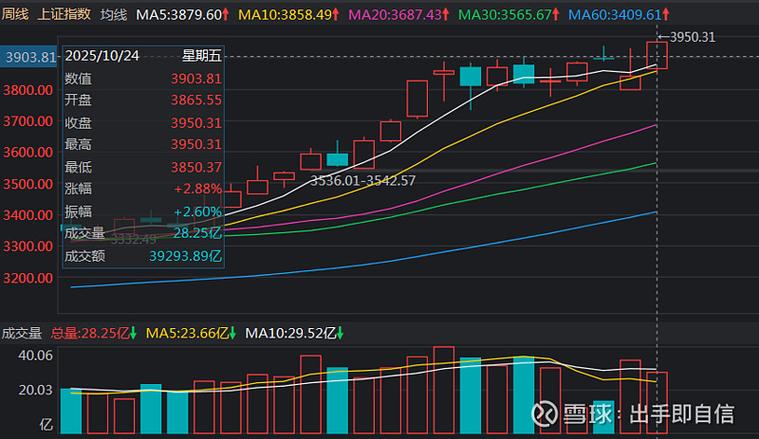
Task: Click the MA60 blue indicator value
Action: [x=614, y=15]
